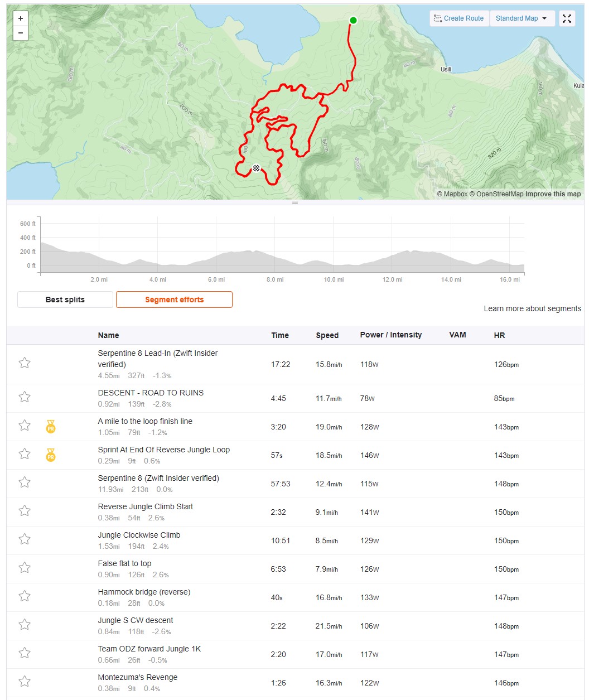This screenshot has height=700, width=589.
Task: Click PR medal for A mile to loop finish
Action: [51, 427]
